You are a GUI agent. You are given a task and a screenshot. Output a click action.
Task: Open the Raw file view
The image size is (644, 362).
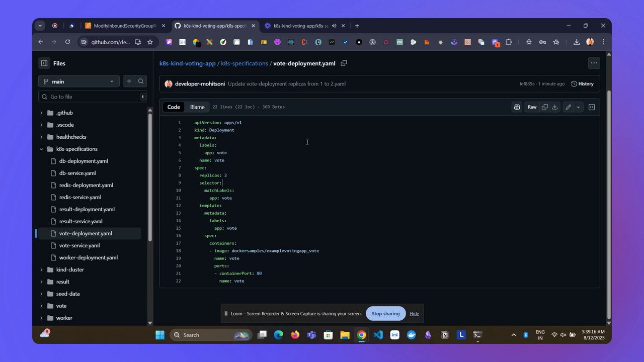coord(532,107)
